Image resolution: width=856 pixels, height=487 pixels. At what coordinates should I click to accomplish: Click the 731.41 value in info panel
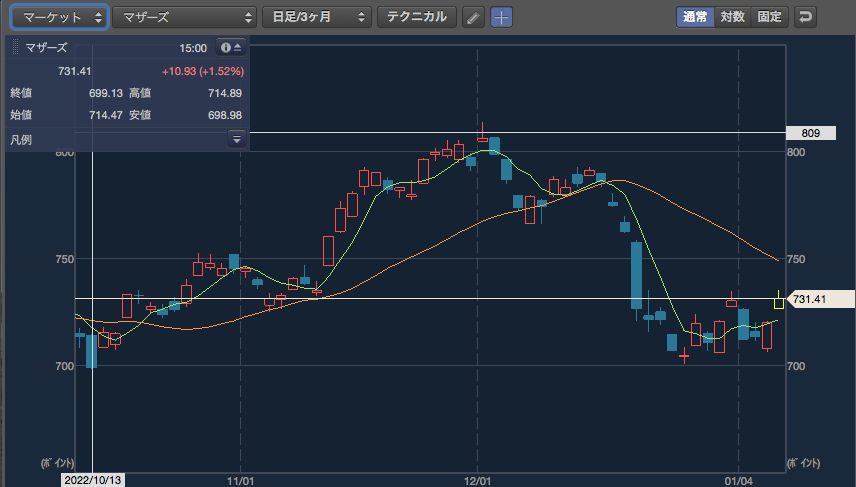(x=75, y=72)
